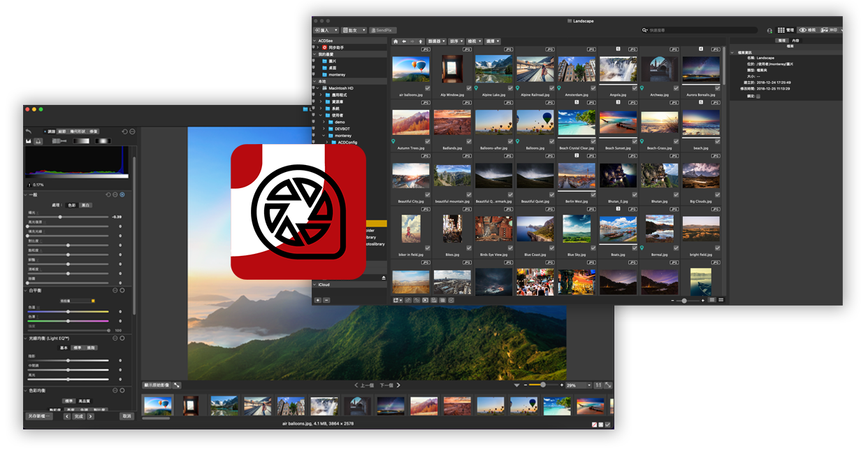This screenshot has width=868, height=456.
Task: Collapse the 一般 general section
Action: [27, 194]
